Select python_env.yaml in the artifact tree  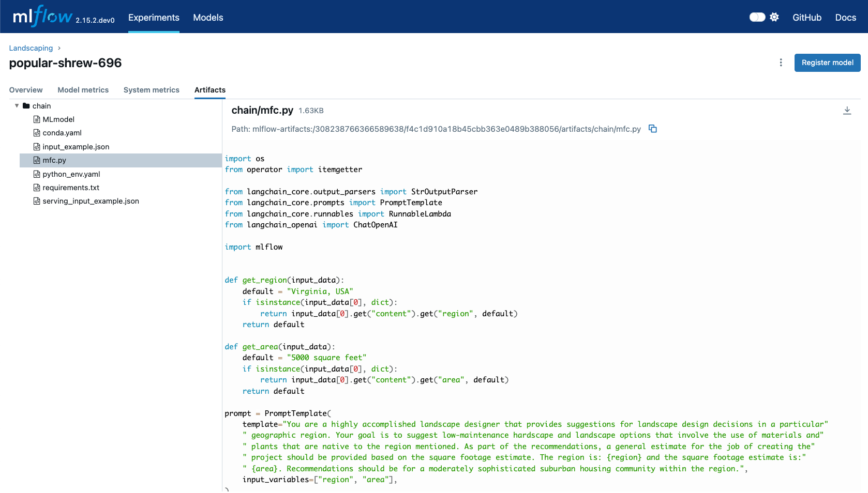coord(72,174)
